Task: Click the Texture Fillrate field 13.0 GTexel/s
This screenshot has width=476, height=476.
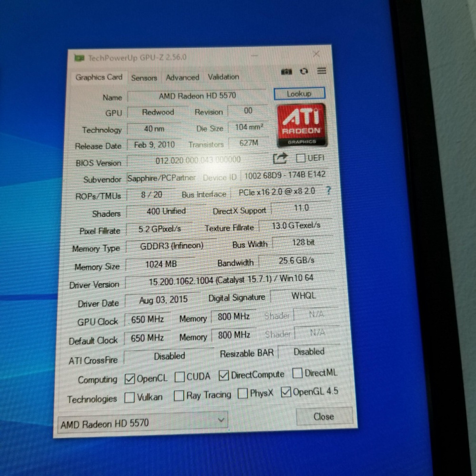Action: [296, 226]
